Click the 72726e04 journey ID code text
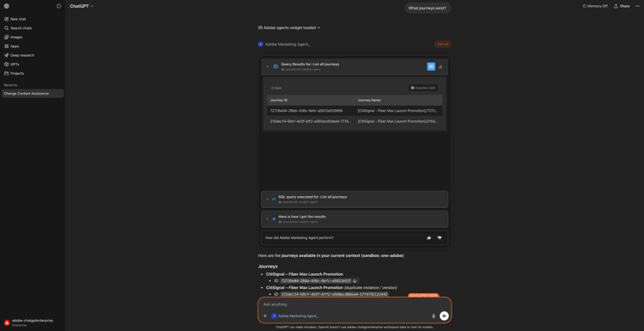The height and width of the screenshot is (331, 644). coord(315,281)
